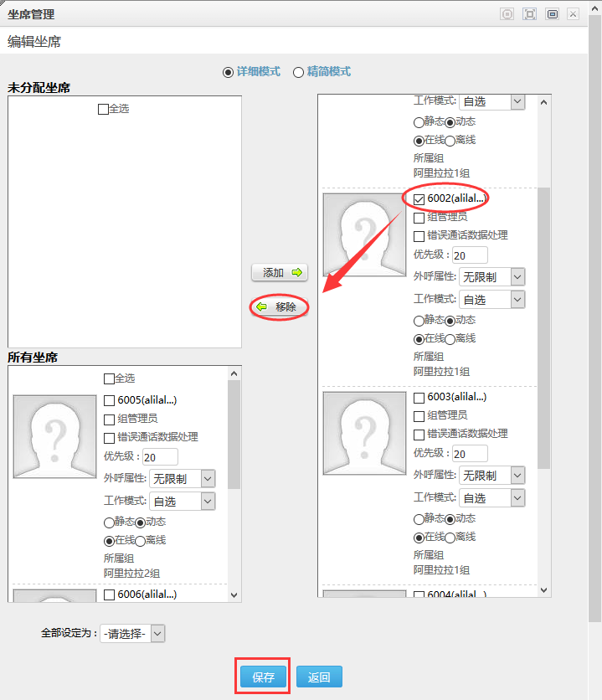Click the 移除 button with green left arrow
This screenshot has height=700, width=602.
tap(280, 307)
